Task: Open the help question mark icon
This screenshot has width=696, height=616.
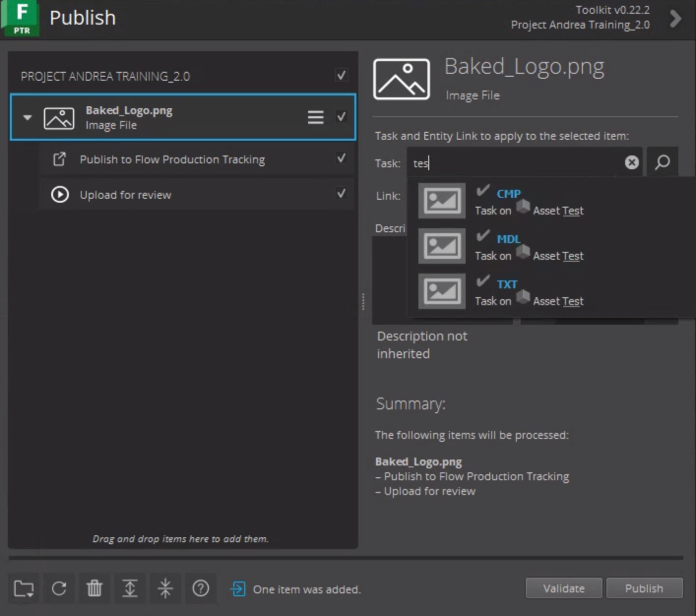Action: (201, 588)
